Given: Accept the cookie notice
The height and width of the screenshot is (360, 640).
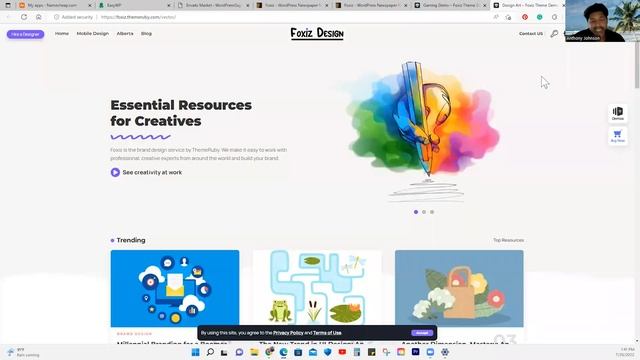Looking at the screenshot, I should [x=422, y=333].
